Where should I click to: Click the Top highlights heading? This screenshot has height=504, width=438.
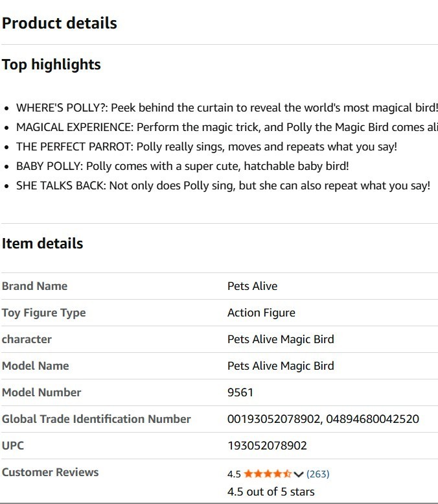52,65
